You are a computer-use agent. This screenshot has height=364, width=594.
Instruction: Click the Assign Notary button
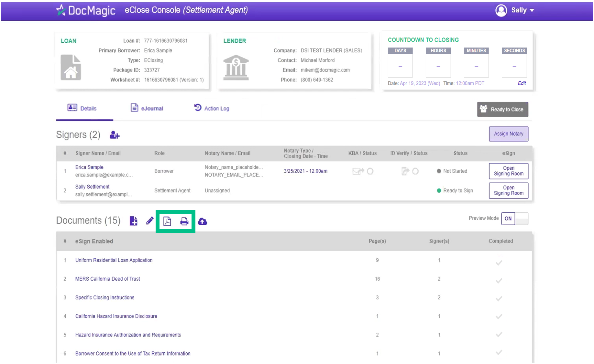coord(508,134)
